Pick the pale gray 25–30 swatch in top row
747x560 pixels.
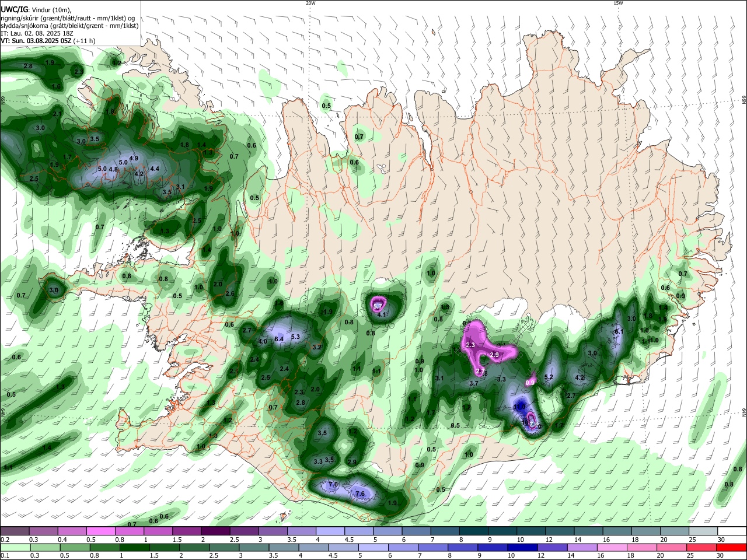tap(703, 531)
